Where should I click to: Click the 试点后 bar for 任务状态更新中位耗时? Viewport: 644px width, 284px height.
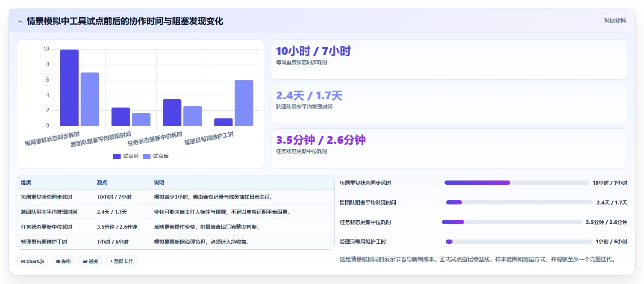click(192, 116)
